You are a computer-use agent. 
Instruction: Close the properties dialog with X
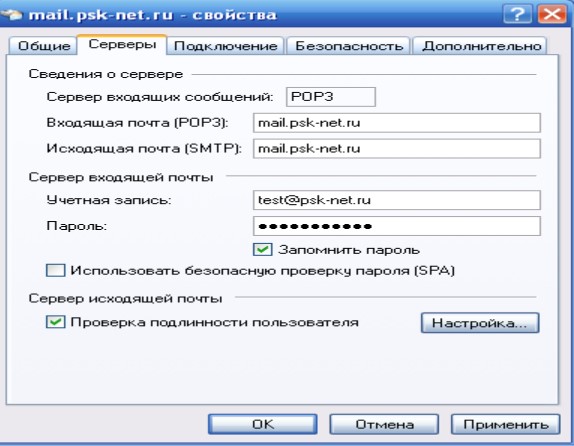(552, 14)
